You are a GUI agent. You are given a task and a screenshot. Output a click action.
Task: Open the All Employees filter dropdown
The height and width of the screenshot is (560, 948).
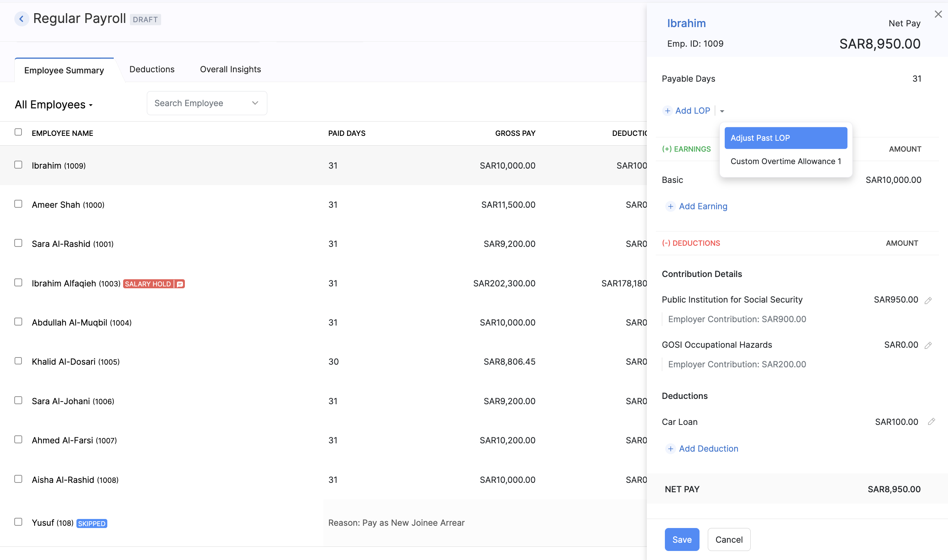pyautogui.click(x=53, y=105)
